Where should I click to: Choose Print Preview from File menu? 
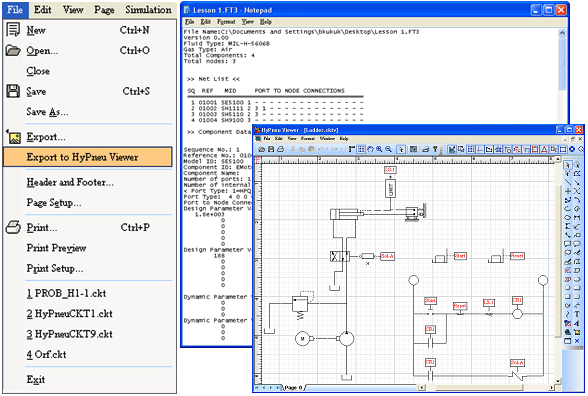click(x=56, y=248)
